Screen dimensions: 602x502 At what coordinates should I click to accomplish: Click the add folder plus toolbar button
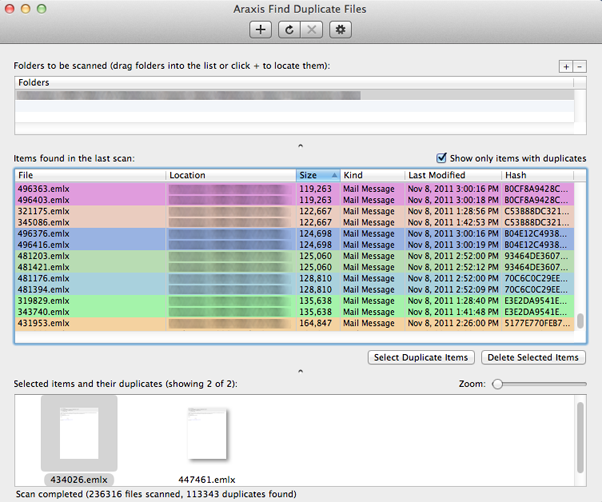tap(260, 30)
